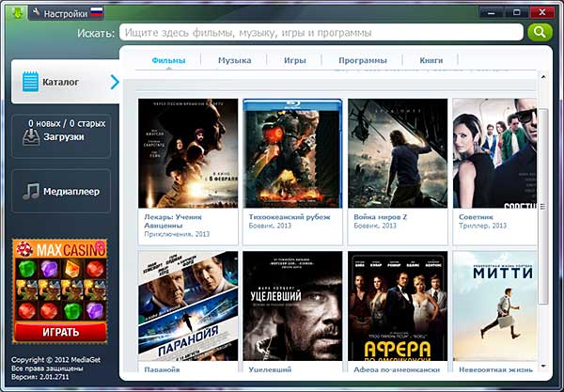Click the Медиаплеер music note icon
The height and width of the screenshot is (392, 564).
click(30, 192)
